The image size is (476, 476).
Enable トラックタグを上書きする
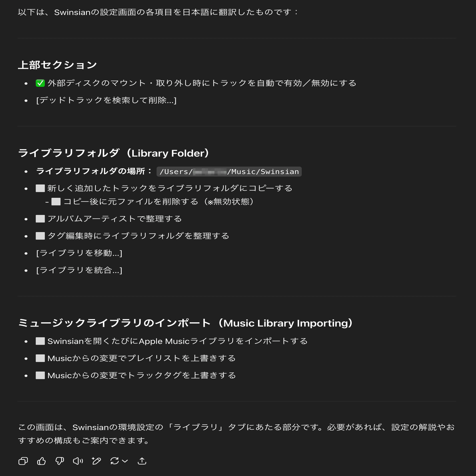40,375
